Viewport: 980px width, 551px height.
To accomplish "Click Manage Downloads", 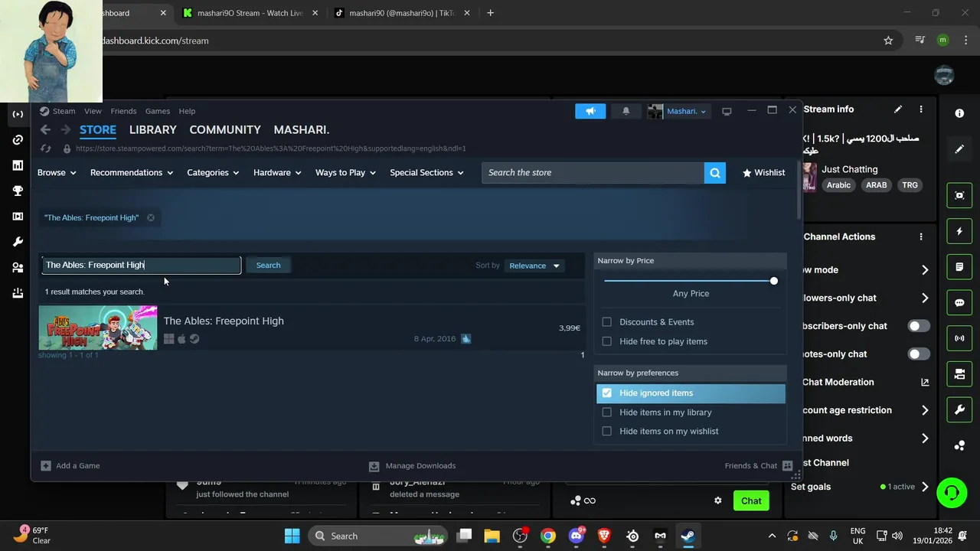I will coord(413,465).
